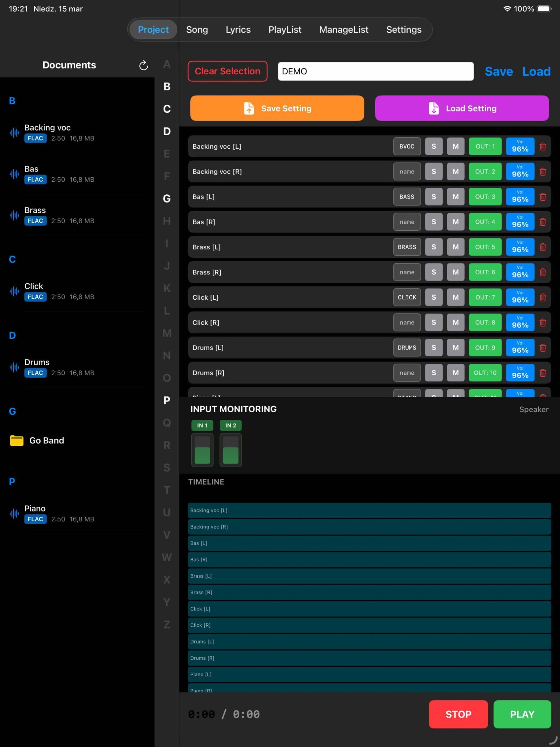Load a saved setting with Load Setting
This screenshot has height=747, width=560.
click(x=462, y=108)
